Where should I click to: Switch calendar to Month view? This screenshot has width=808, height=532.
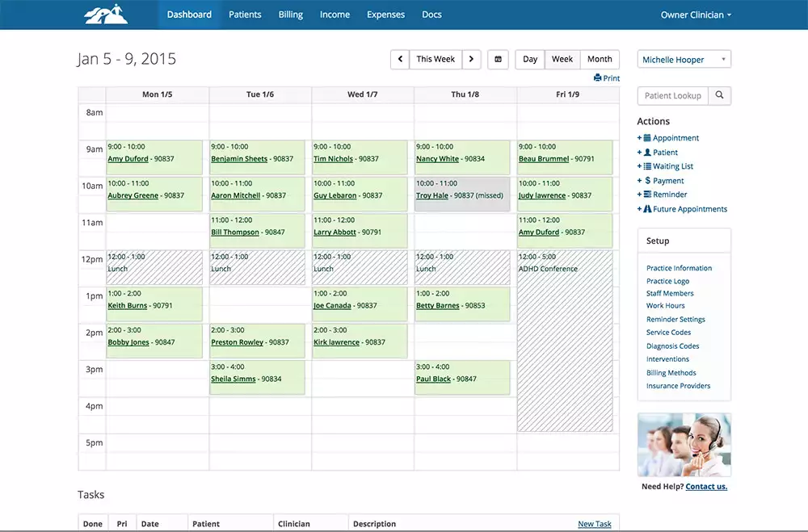(x=600, y=59)
